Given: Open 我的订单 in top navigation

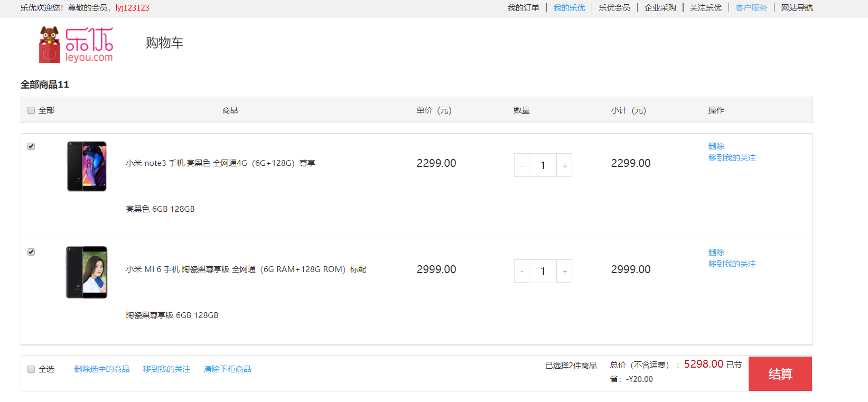Looking at the screenshot, I should (524, 8).
